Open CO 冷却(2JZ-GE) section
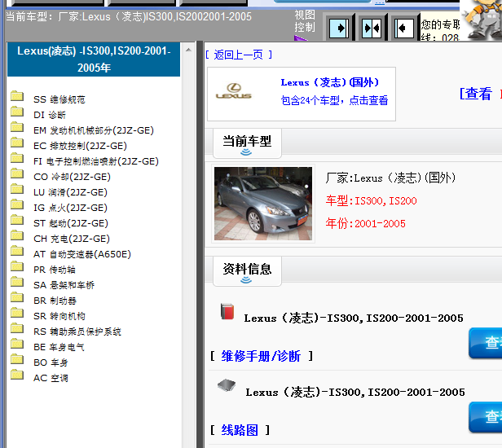 (x=72, y=177)
